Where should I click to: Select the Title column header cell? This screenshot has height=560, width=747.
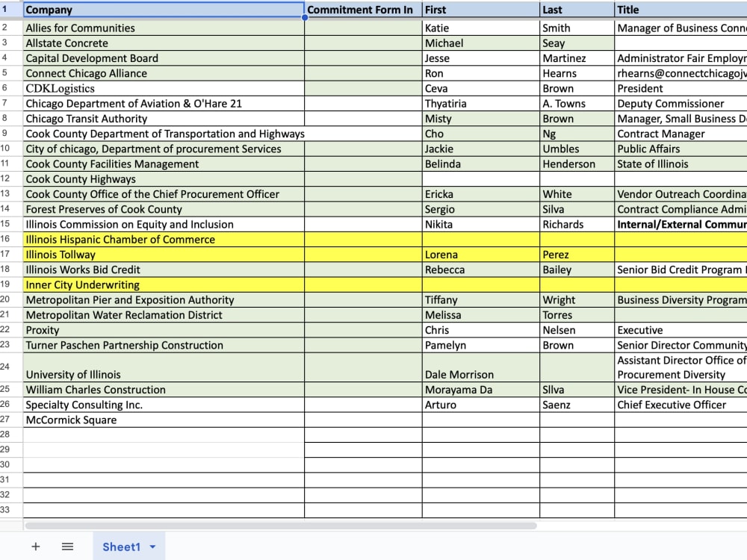click(x=681, y=10)
